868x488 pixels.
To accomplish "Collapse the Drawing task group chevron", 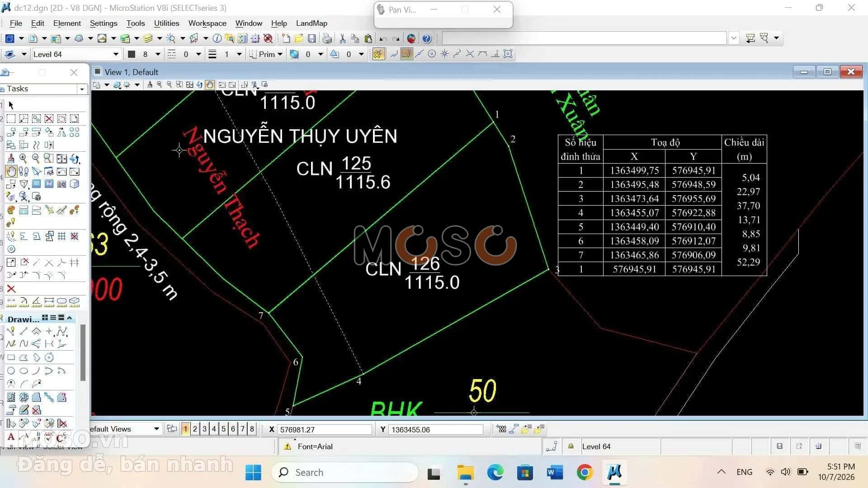I will click(x=70, y=318).
